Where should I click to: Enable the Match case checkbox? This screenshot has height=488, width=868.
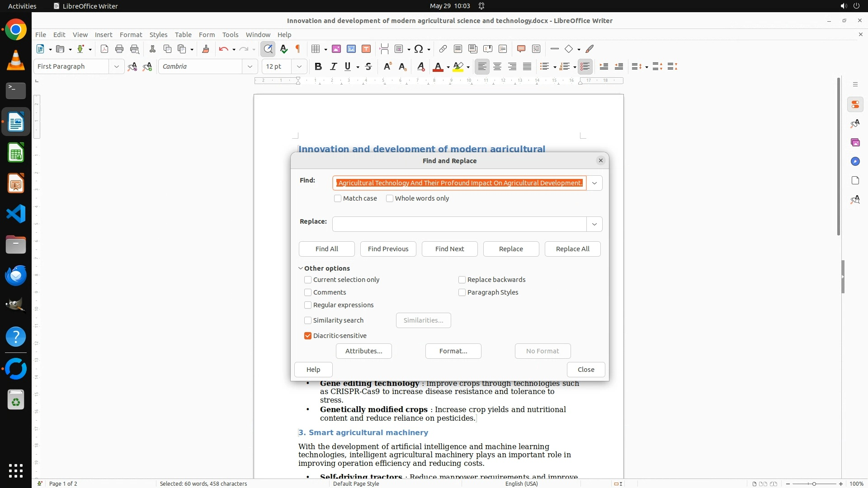[338, 198]
